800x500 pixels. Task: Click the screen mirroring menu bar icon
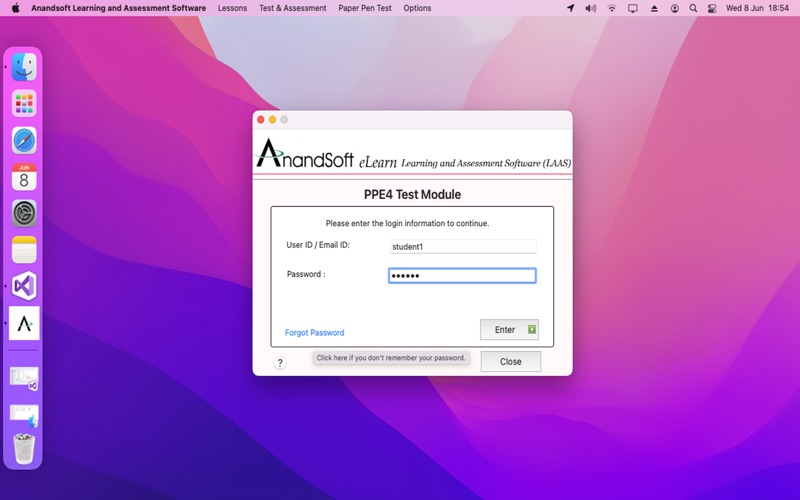coord(633,8)
